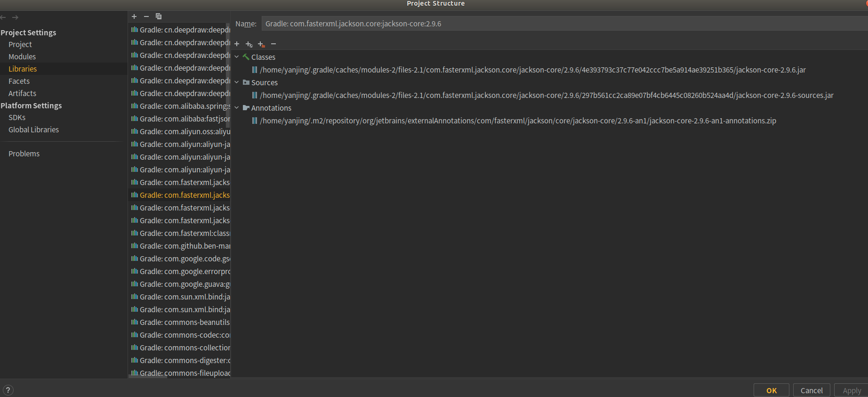Screen dimensions: 868x397
Task: Select Gradle: commons-beanutils library
Action: [x=179, y=322]
